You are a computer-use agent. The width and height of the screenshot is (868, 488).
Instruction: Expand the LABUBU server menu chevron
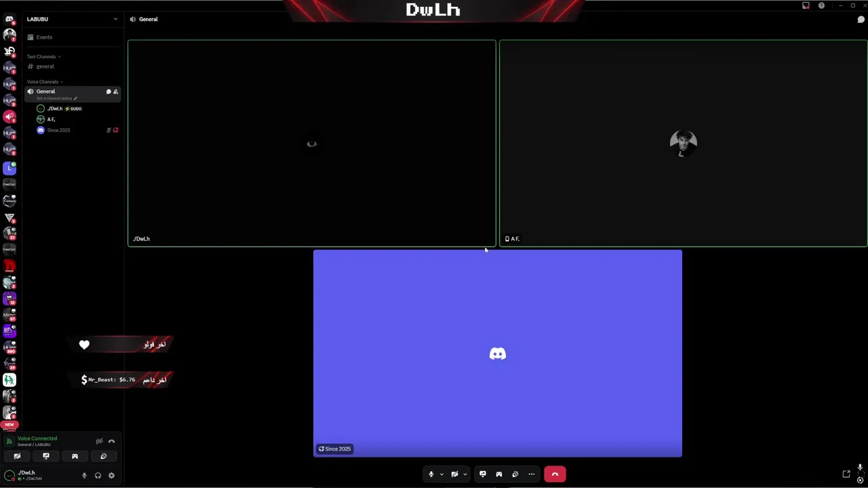pyautogui.click(x=115, y=19)
